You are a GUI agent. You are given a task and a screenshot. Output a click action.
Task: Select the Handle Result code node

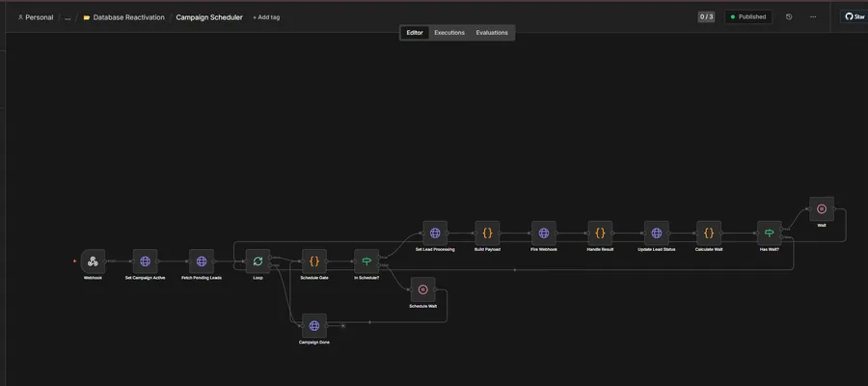(600, 234)
